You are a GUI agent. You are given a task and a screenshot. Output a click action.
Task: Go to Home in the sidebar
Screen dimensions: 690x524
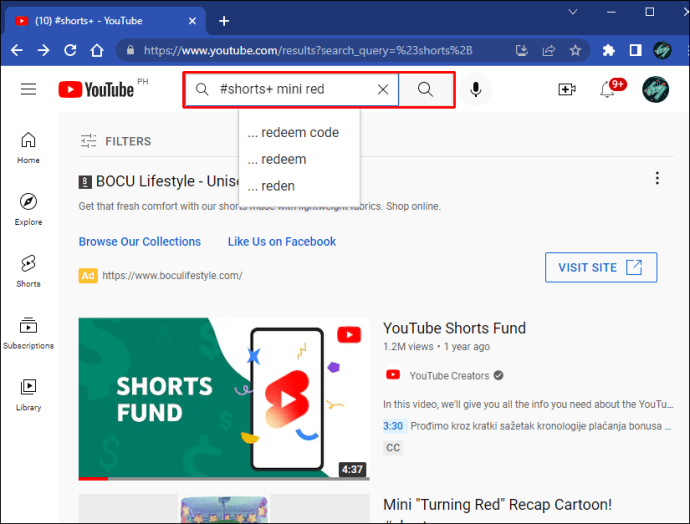[x=28, y=148]
